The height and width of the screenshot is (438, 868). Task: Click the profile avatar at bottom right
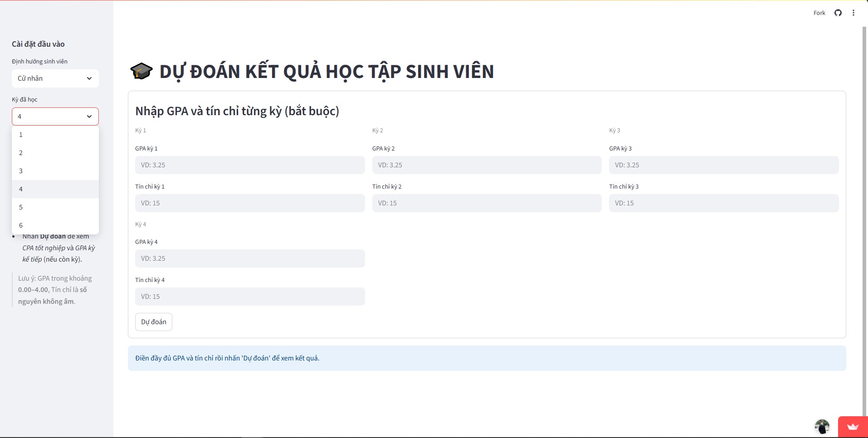(822, 427)
